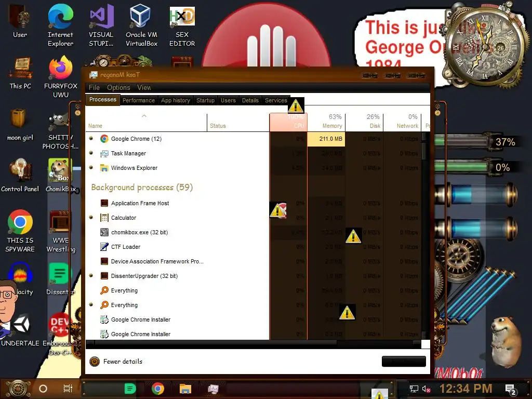Open the Options menu in Task Manager
The height and width of the screenshot is (399, 532).
coord(118,87)
